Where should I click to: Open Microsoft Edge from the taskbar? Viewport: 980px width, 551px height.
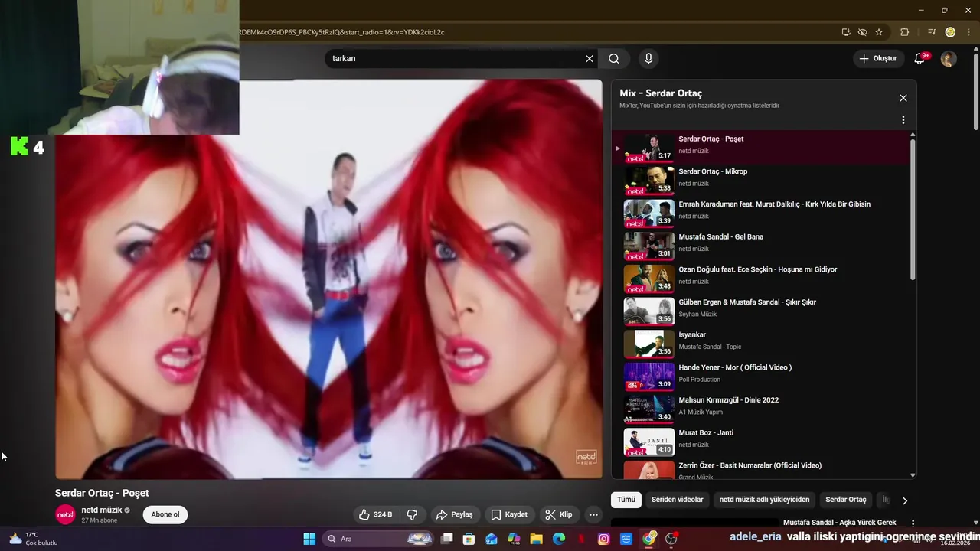559,539
